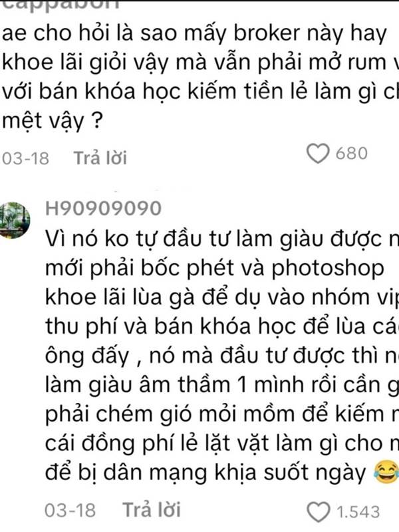Open the H90909090 username link

[103, 208]
